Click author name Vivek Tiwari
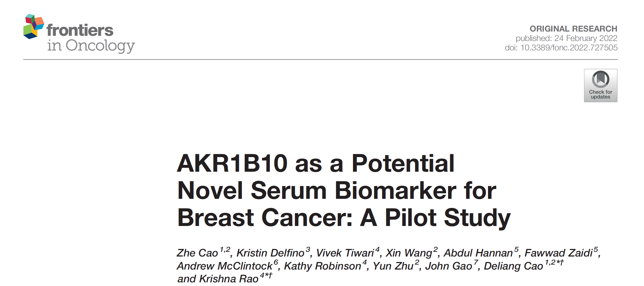This screenshot has height=286, width=644. click(345, 253)
